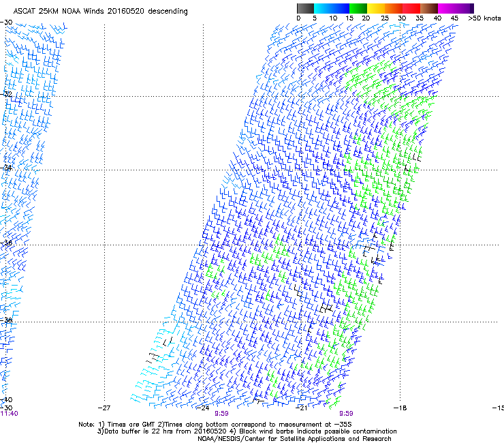Click the legend value '20'

point(366,18)
